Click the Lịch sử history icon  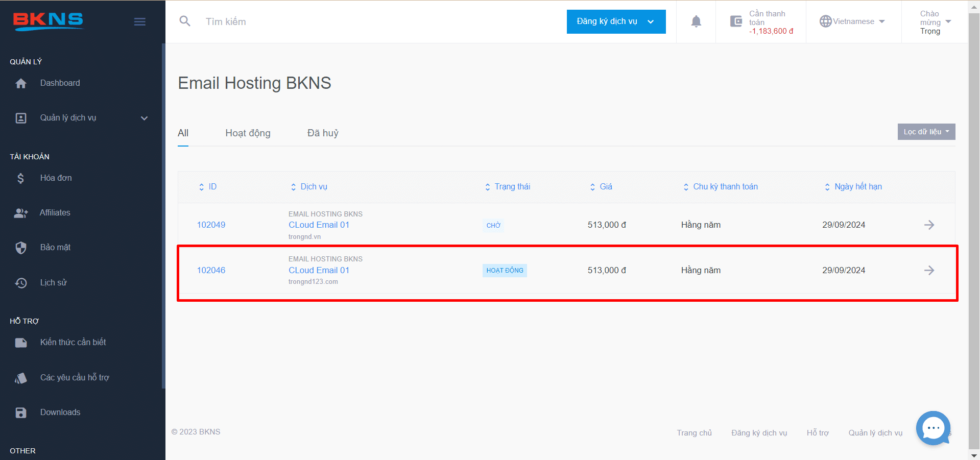pos(21,283)
